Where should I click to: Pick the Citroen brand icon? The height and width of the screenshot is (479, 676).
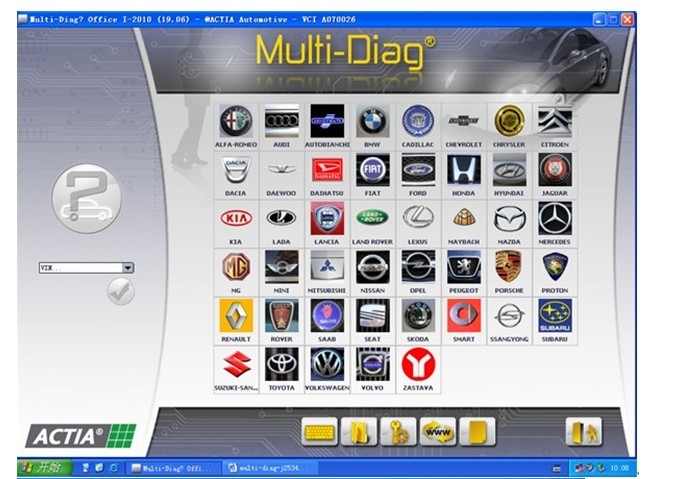point(555,121)
